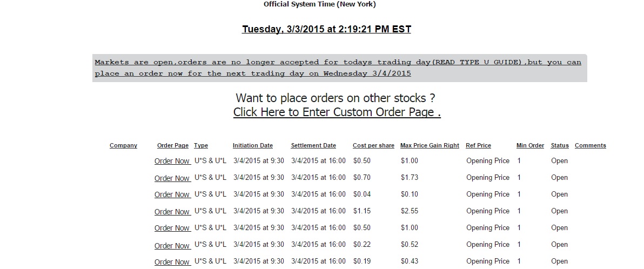Select the Min Order column header
Screen dimensions: 644x269
click(530, 145)
